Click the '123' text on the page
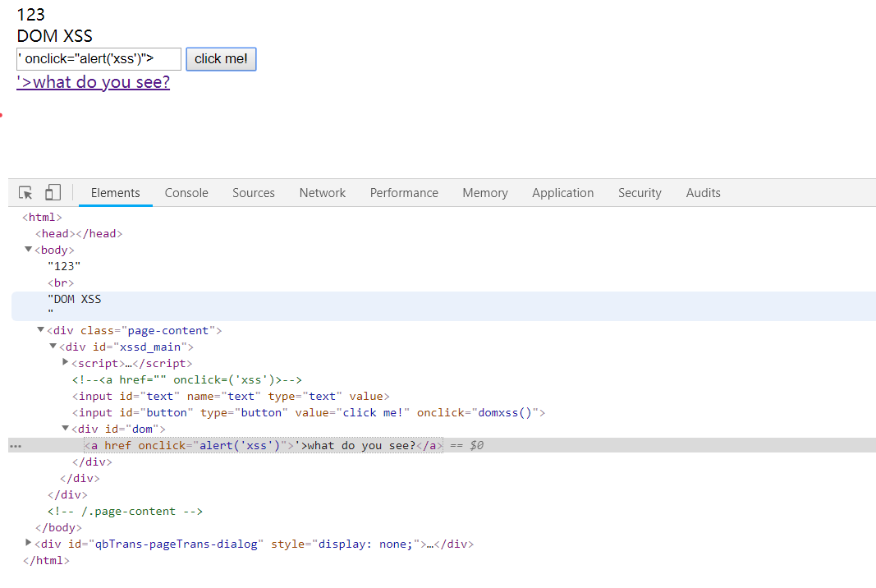 pyautogui.click(x=30, y=15)
